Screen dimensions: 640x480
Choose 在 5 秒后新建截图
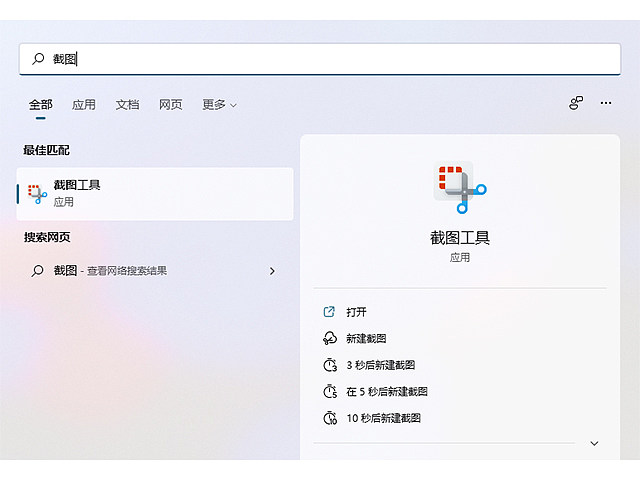point(387,392)
